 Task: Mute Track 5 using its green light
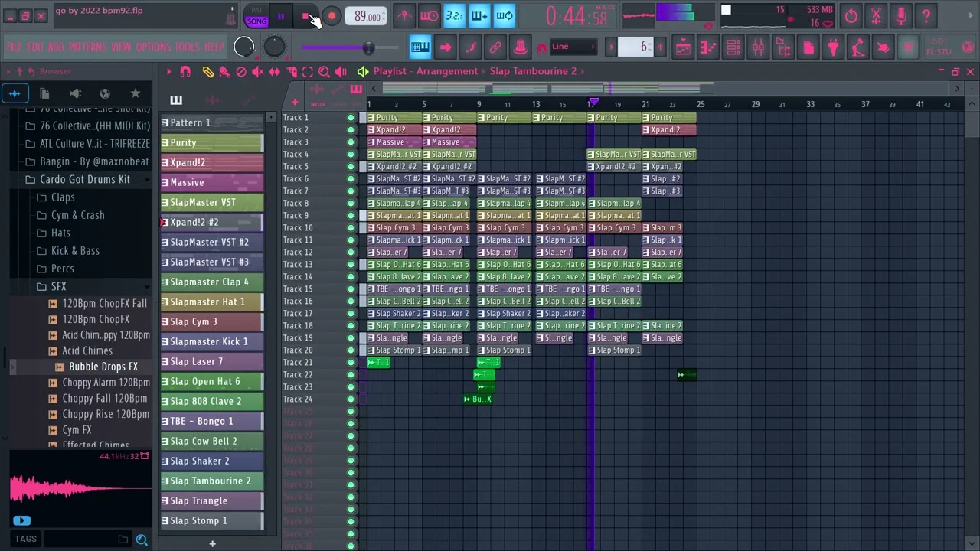[351, 167]
